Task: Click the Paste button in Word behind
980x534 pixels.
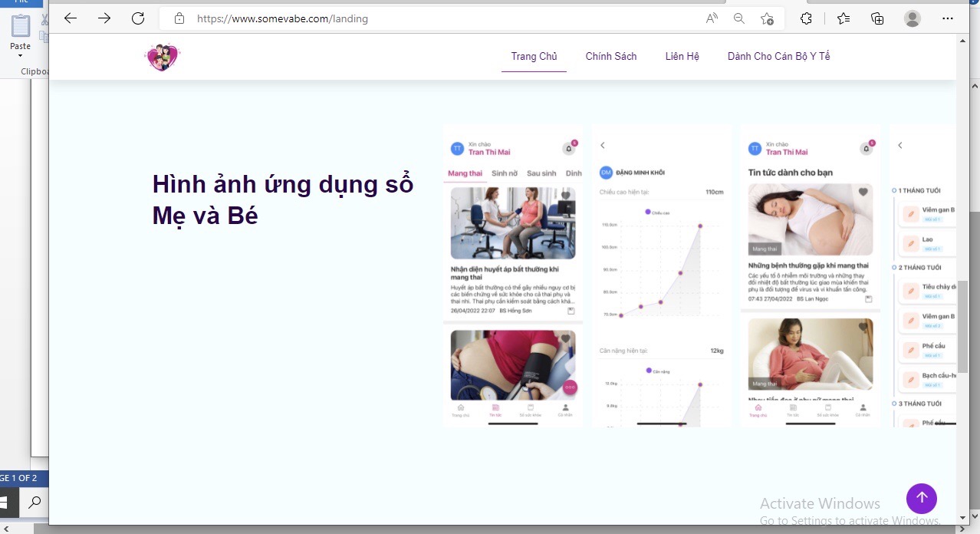Action: coord(21,36)
